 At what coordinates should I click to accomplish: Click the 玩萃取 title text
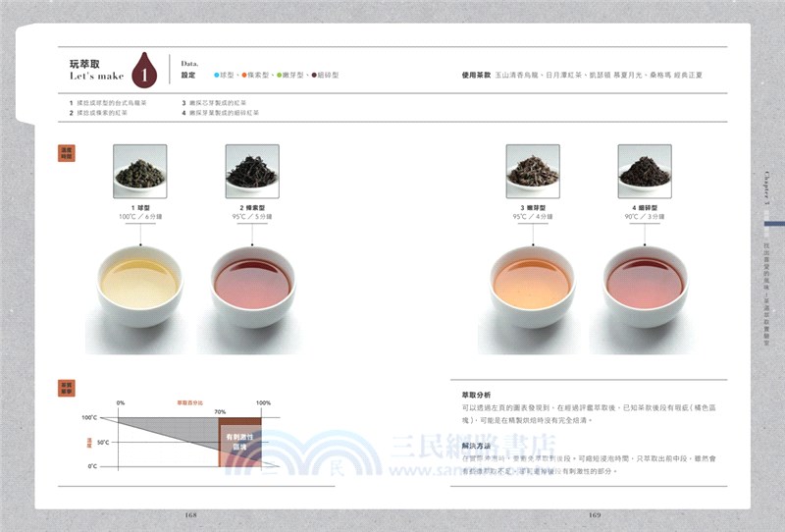coord(84,64)
